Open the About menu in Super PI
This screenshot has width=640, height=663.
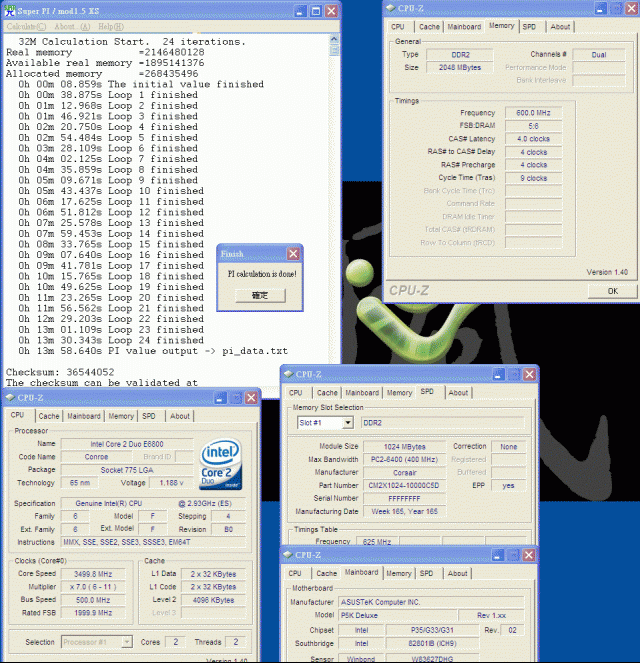point(72,27)
